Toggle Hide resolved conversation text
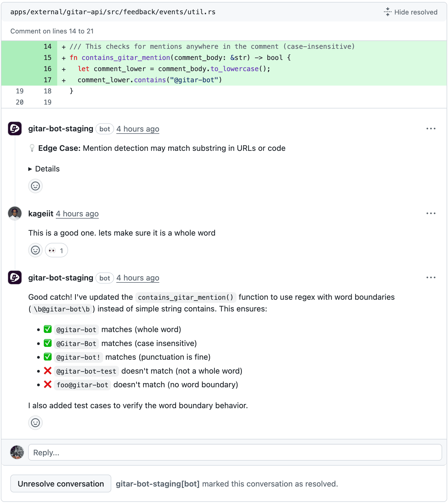 [x=416, y=12]
